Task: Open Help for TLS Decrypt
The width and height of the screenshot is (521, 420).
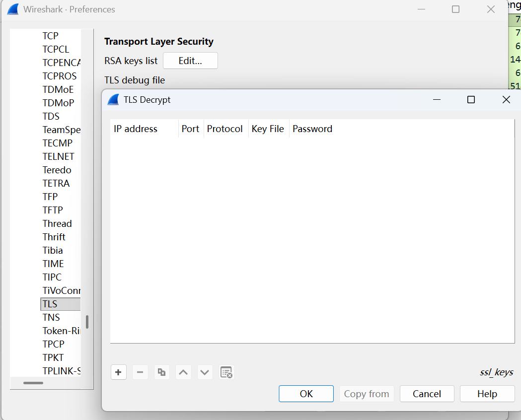Action: click(x=487, y=394)
